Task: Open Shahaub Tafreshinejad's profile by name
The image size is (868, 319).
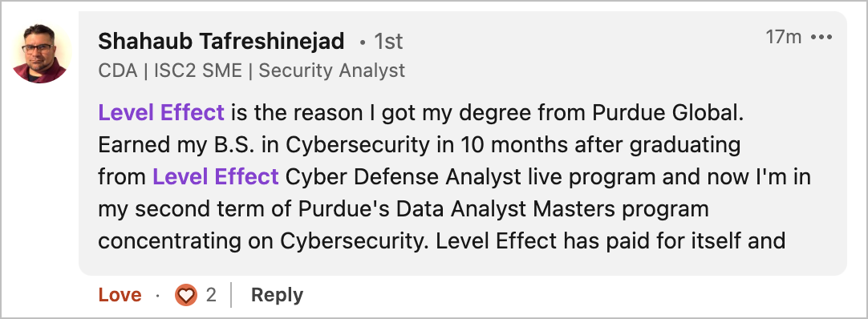Action: [x=221, y=42]
